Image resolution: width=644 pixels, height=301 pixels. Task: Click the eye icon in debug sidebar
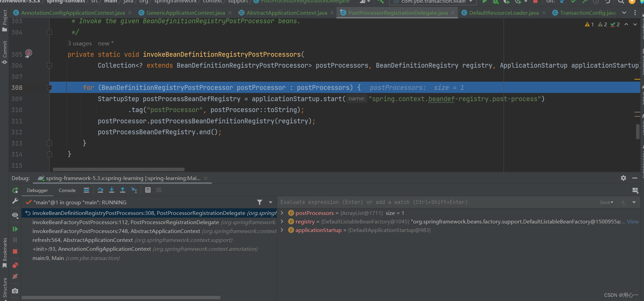tap(15, 215)
